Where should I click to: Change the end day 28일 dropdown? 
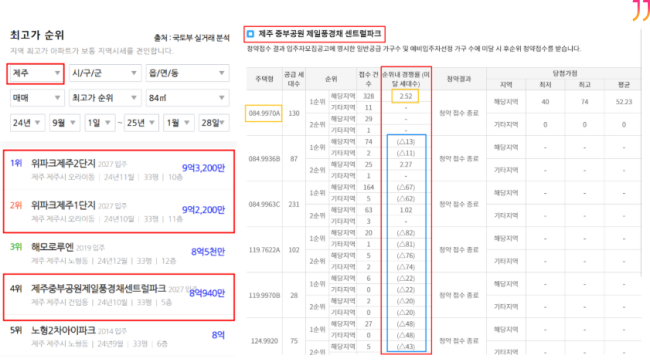click(213, 123)
